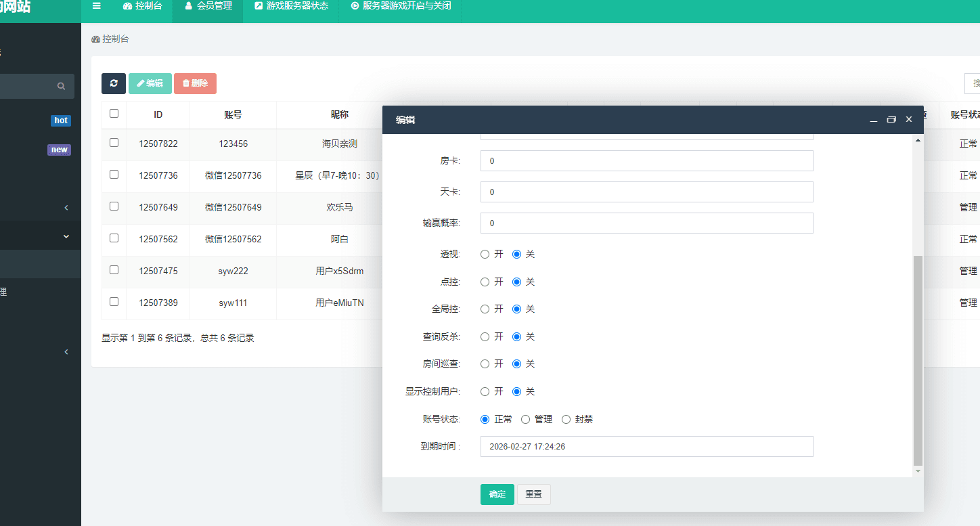Select 开 for 点控 option
The image size is (980, 526).
(485, 282)
